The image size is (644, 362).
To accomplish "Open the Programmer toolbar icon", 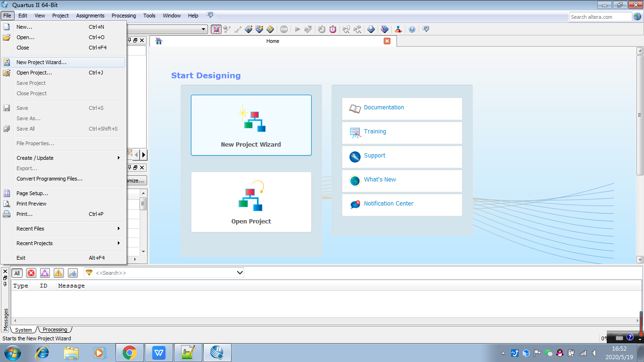I will pos(385,29).
